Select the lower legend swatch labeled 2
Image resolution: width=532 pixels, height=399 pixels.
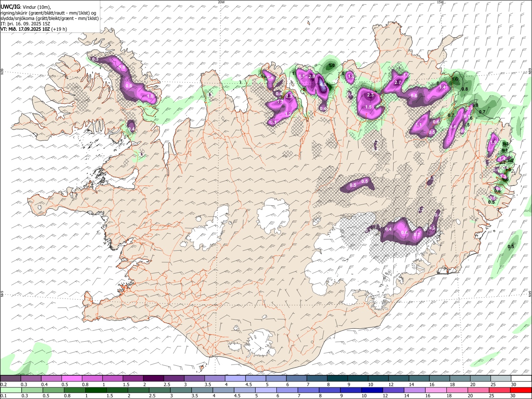(x=138, y=390)
